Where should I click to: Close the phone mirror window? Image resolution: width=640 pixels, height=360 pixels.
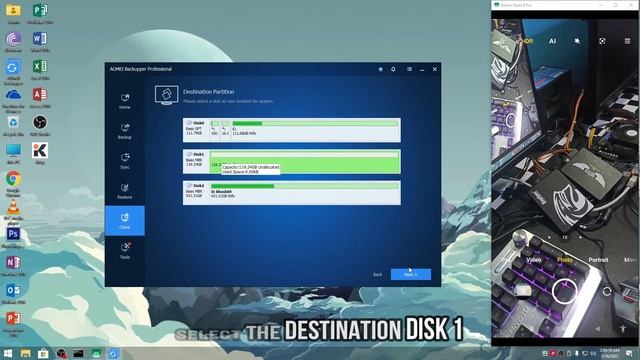(631, 5)
